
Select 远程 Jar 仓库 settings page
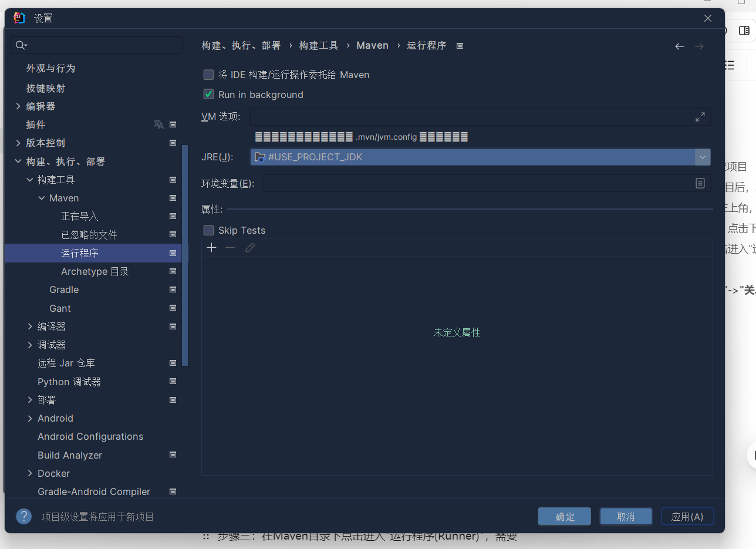[66, 363]
